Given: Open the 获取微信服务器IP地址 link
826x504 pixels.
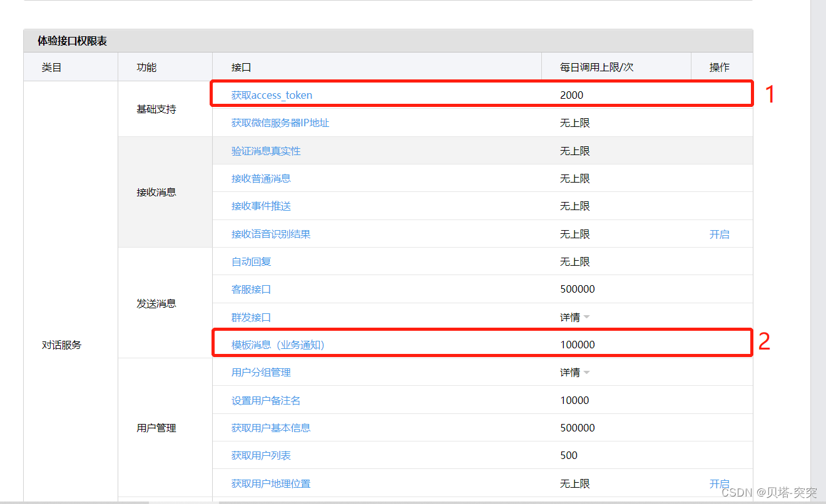Looking at the screenshot, I should [x=280, y=123].
